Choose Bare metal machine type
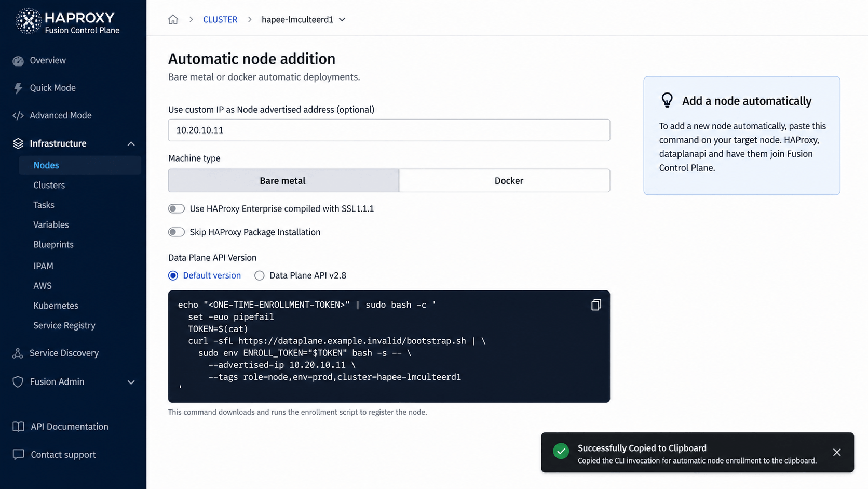Screen dimensions: 868x489 [x=283, y=181]
